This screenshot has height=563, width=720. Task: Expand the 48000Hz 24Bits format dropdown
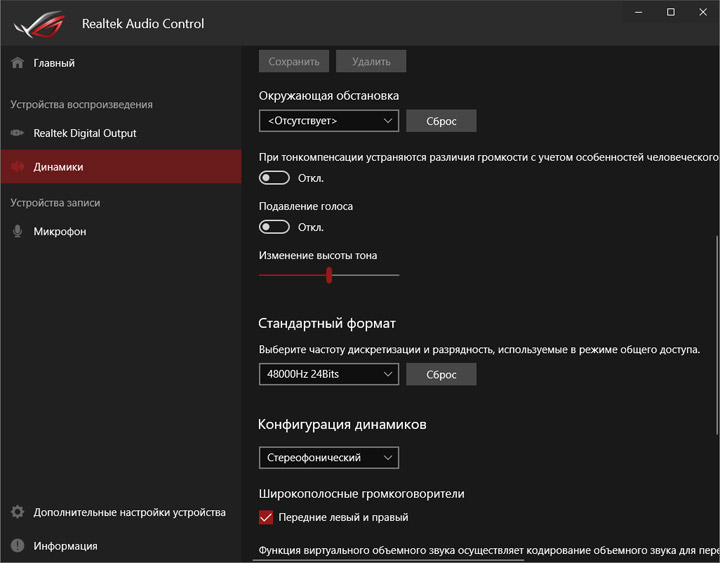[x=328, y=375]
